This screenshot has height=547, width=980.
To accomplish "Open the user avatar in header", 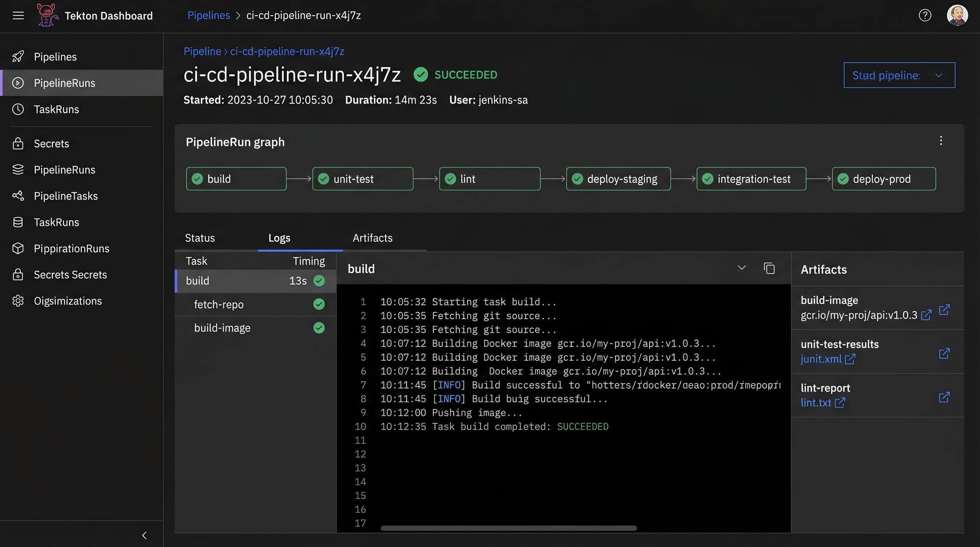I will [956, 16].
